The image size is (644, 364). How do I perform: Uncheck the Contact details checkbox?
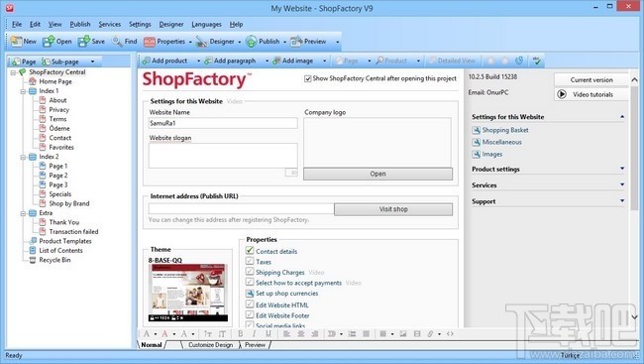(250, 251)
